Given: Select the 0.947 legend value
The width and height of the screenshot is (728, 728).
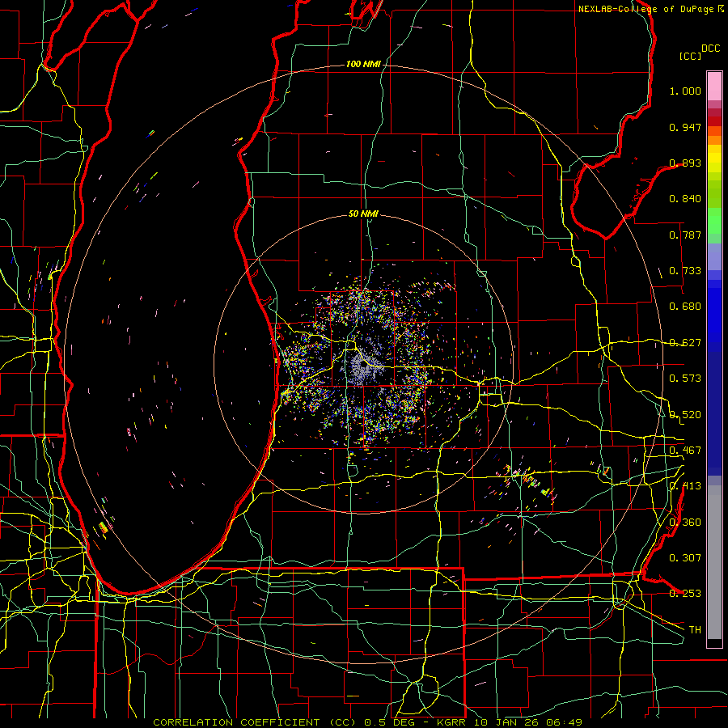Looking at the screenshot, I should tap(685, 127).
